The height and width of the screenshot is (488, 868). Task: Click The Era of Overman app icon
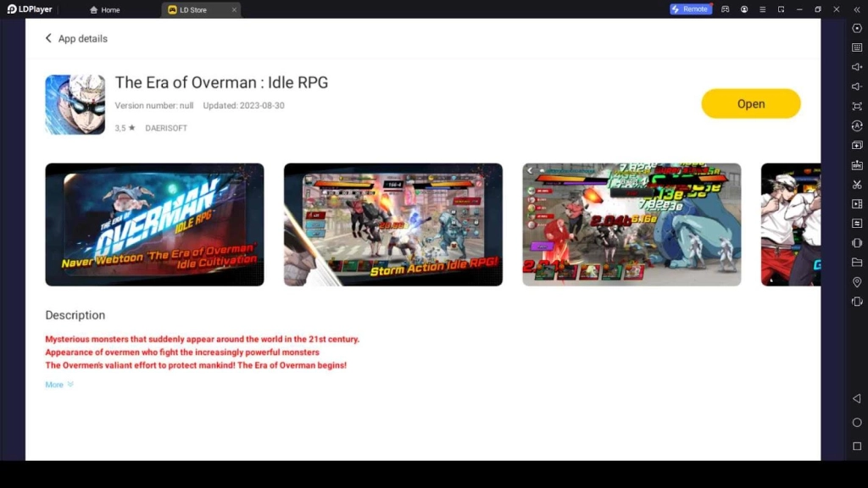click(x=75, y=104)
